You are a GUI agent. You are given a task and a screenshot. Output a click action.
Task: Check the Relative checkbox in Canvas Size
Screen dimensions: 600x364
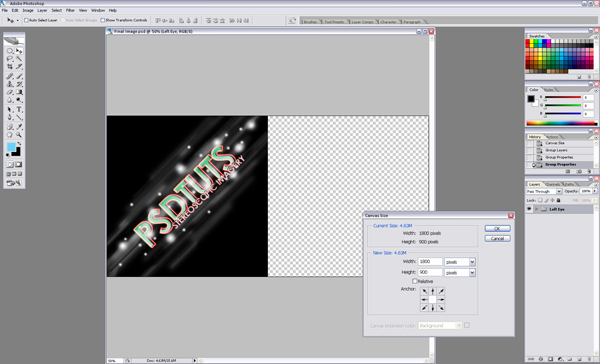click(415, 281)
